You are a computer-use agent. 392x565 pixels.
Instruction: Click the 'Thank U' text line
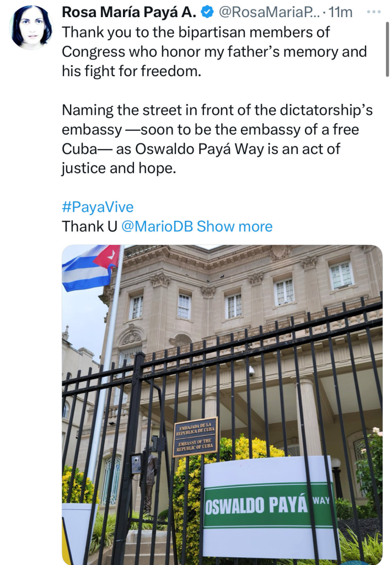click(90, 226)
